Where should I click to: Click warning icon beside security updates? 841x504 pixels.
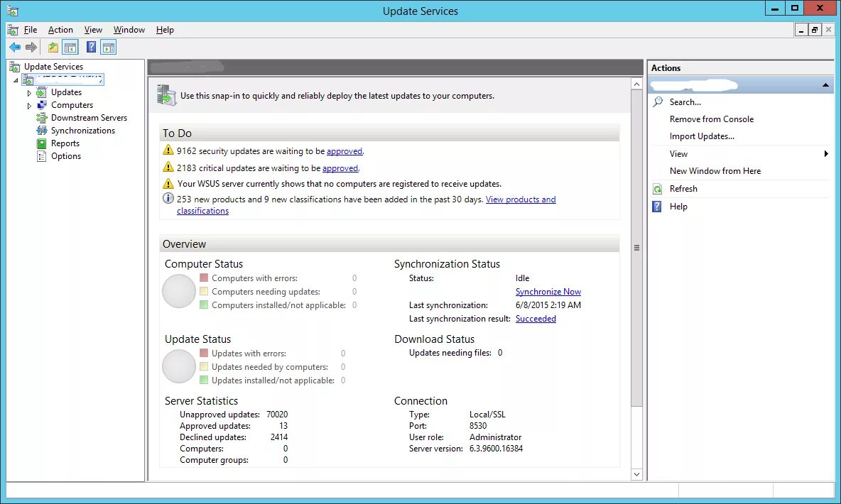(168, 150)
